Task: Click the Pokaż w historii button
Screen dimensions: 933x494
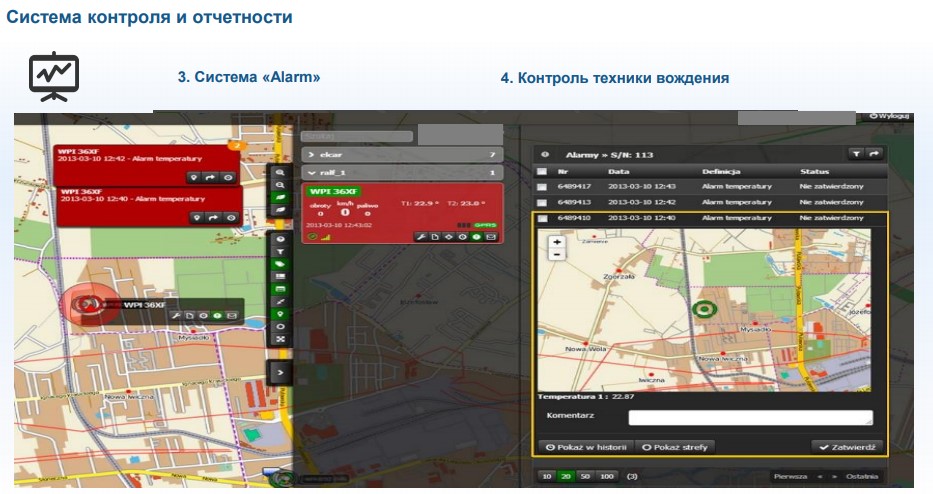Action: 584,447
